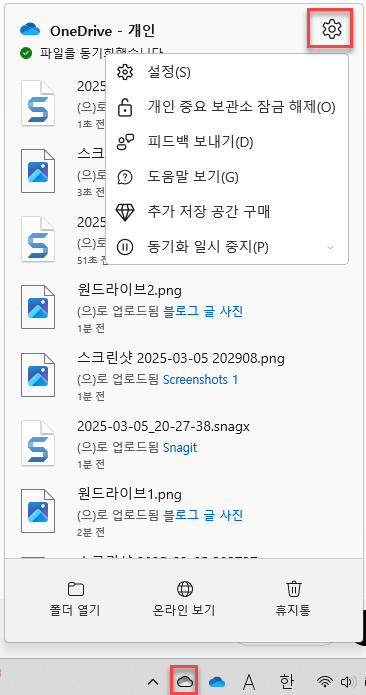
Task: Click the padlock icon for vault unlock
Action: point(125,107)
